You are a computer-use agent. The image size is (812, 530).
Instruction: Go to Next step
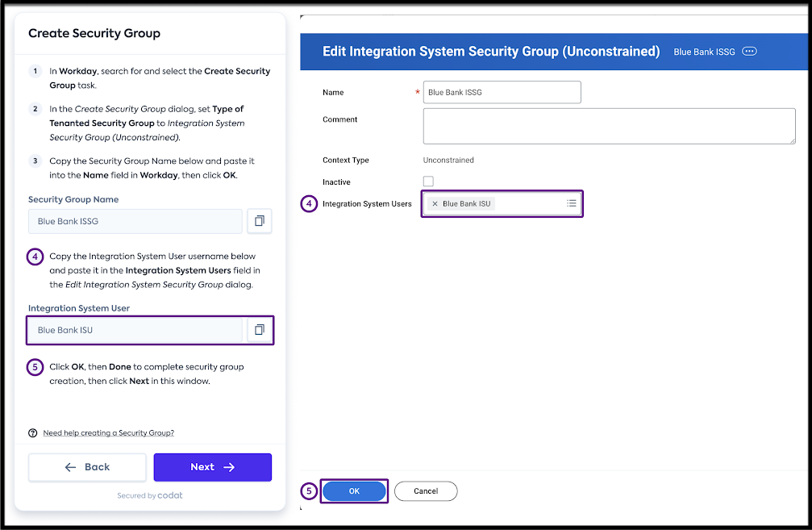[213, 467]
